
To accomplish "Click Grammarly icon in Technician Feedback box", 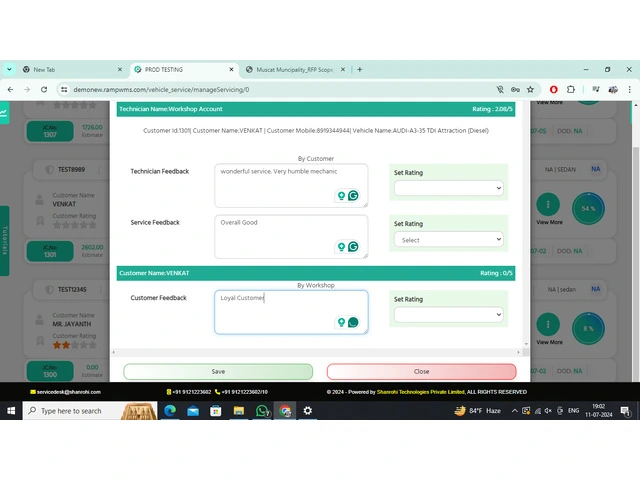I will (353, 196).
